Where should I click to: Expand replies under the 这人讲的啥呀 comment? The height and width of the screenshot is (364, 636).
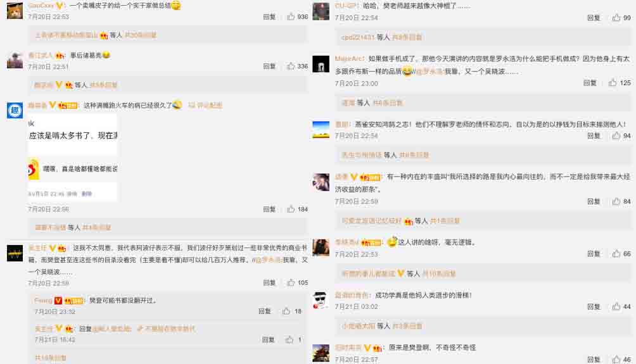(439, 274)
